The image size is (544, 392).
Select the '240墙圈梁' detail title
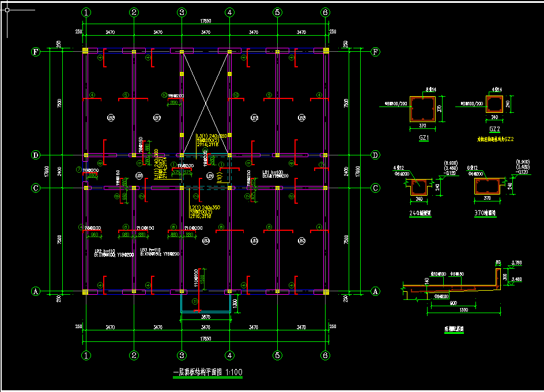[x=420, y=213]
